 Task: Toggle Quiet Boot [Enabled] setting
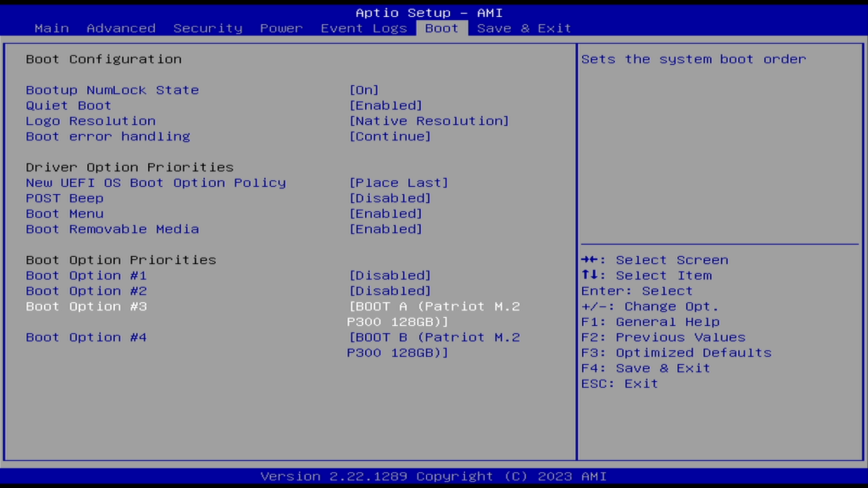click(x=386, y=105)
